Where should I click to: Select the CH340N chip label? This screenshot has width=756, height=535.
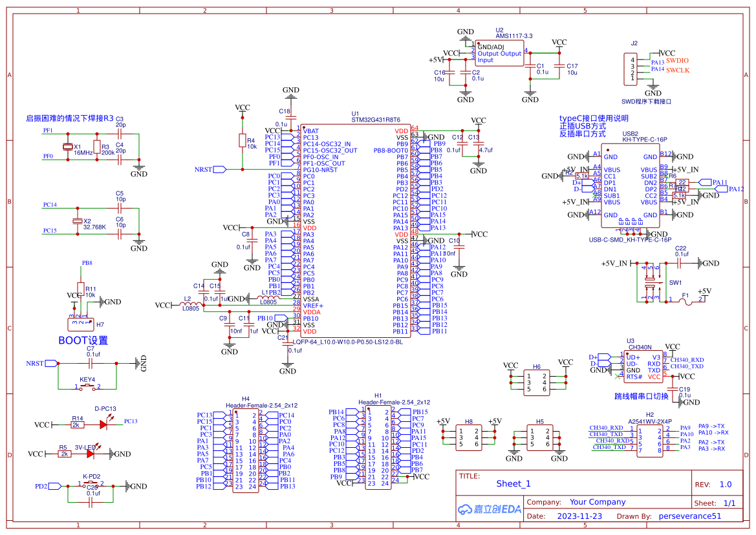(x=640, y=347)
